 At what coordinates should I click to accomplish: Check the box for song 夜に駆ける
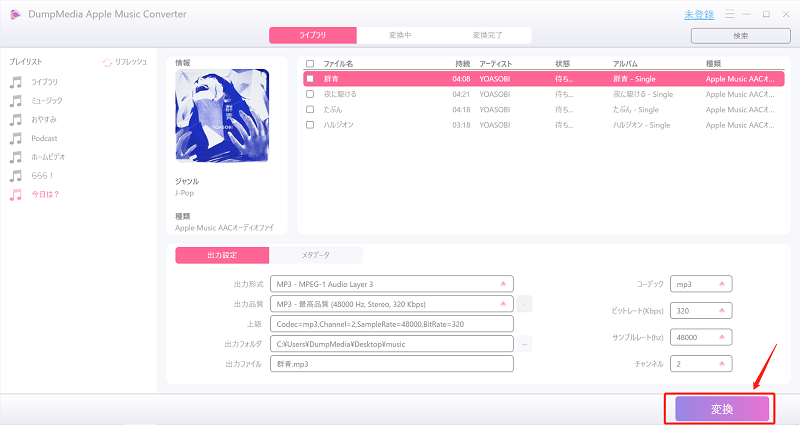(310, 94)
